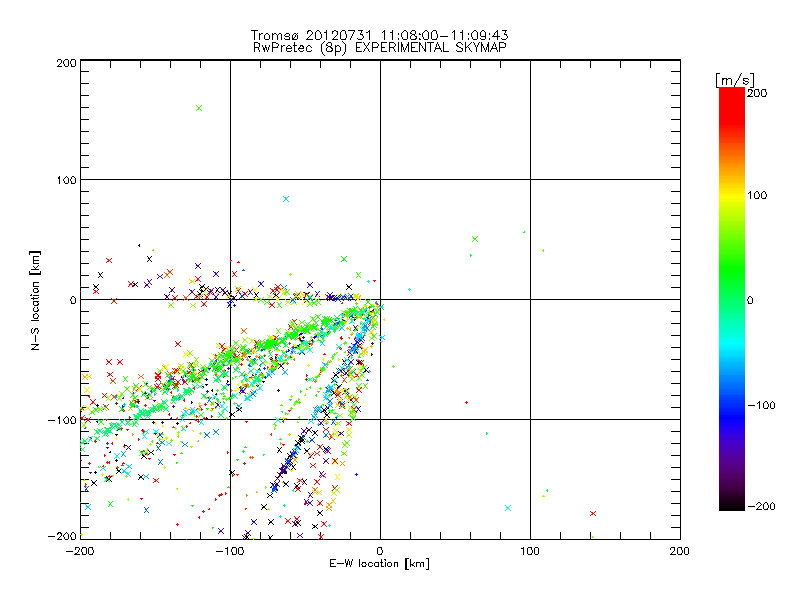Pick the red top of the colorbar

[732, 95]
